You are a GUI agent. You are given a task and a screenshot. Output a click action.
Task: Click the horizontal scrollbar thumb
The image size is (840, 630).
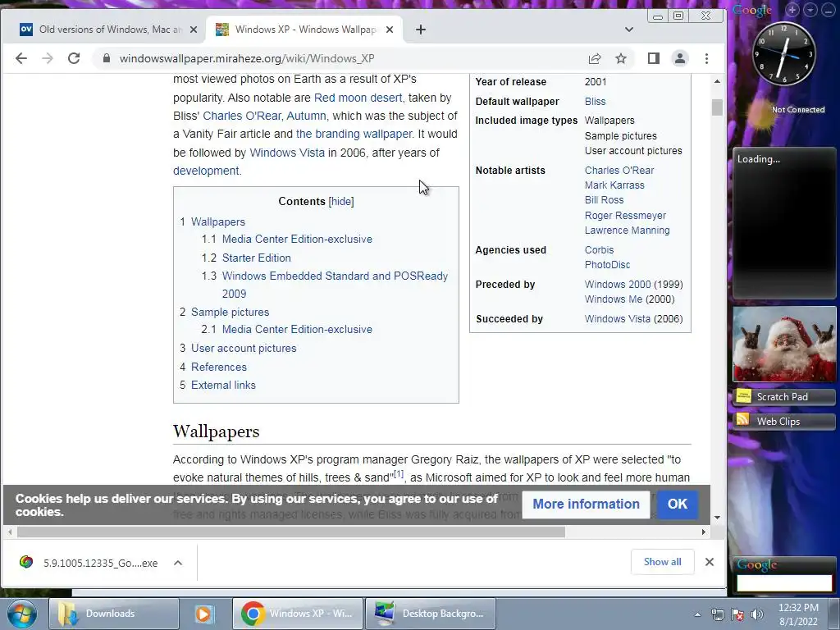click(291, 532)
